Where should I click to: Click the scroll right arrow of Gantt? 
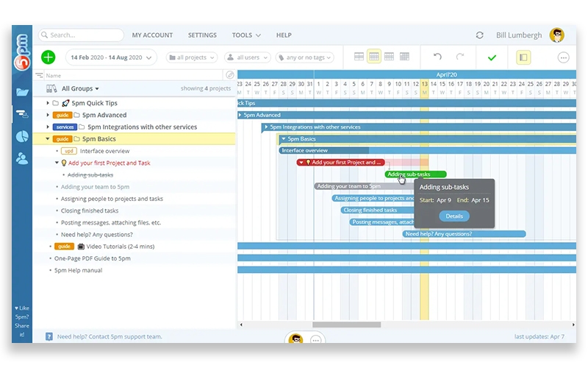[573, 325]
